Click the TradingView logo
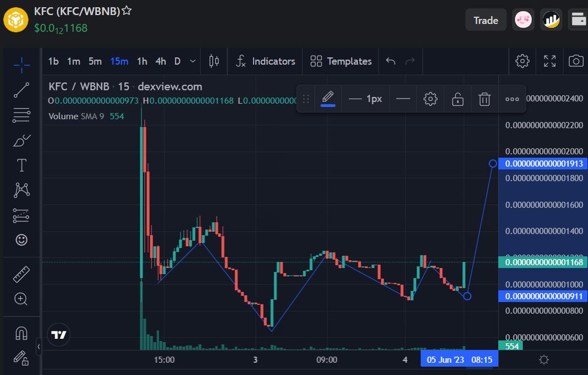The height and width of the screenshot is (375, 588). click(59, 334)
